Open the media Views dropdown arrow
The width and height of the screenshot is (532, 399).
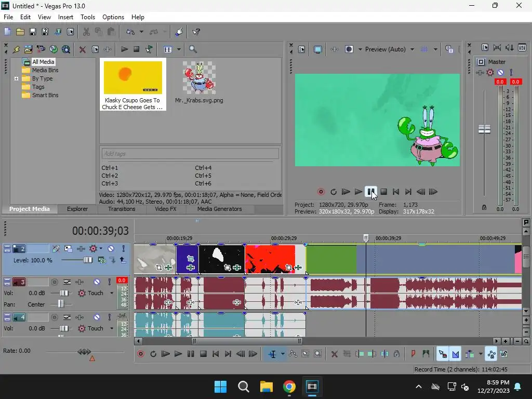(x=179, y=49)
